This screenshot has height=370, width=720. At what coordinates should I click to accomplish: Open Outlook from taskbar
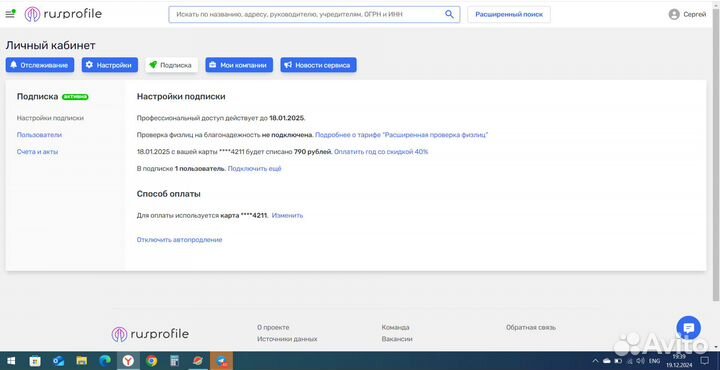(58, 361)
